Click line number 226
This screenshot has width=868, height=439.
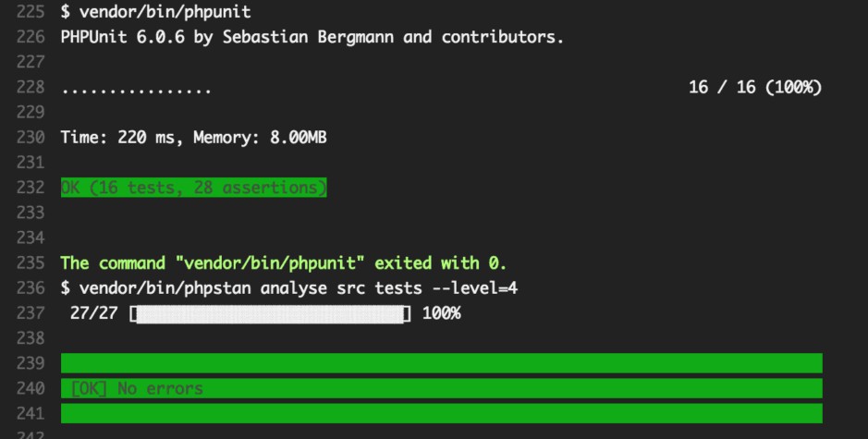[x=31, y=38]
